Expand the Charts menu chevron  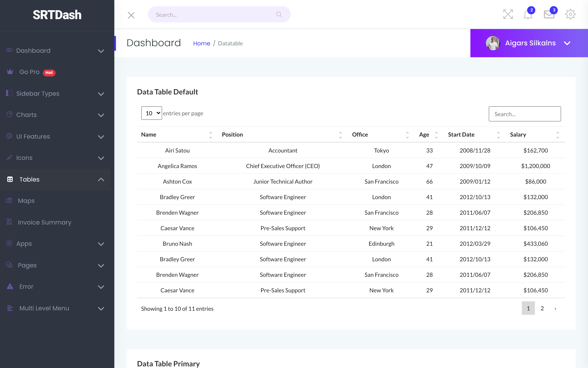click(101, 115)
